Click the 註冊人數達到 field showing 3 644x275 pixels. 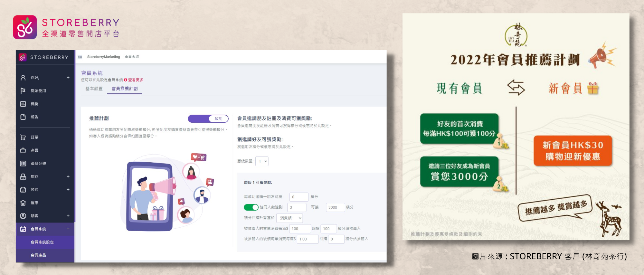(x=297, y=207)
